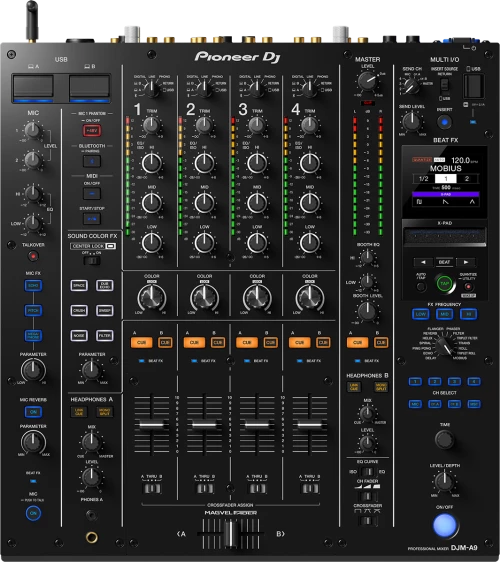This screenshot has width=500, height=562.
Task: Click the MASTER LEVEL knob
Action: tap(367, 81)
